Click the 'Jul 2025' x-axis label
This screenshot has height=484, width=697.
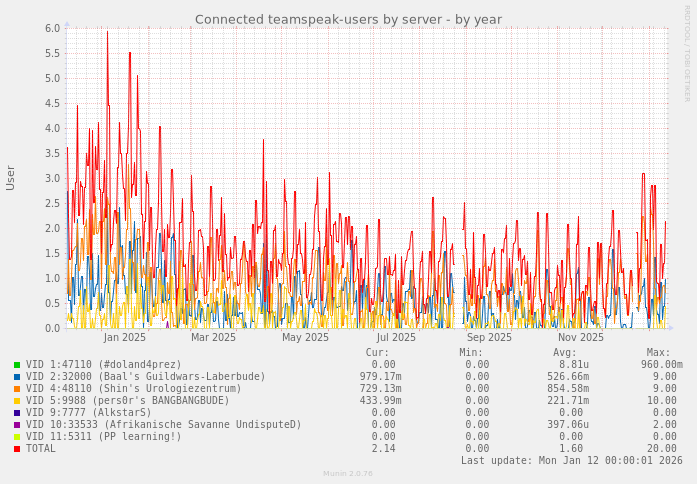click(396, 338)
